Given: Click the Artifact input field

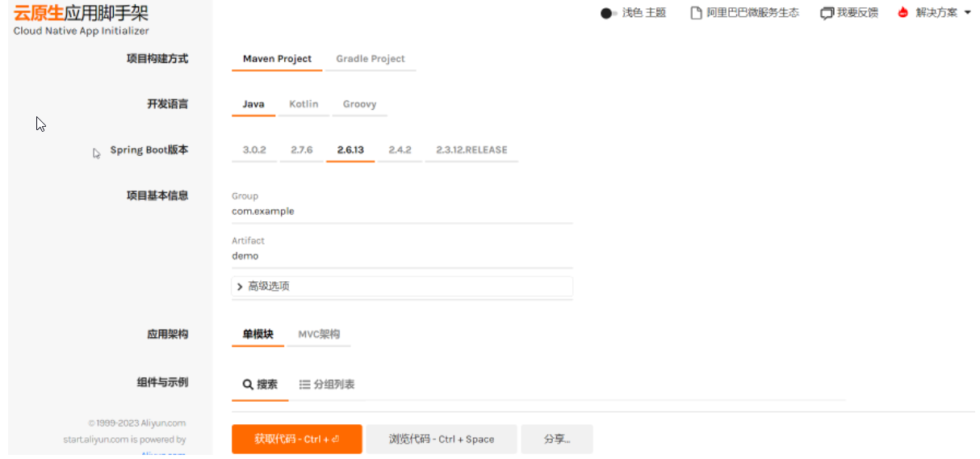Looking at the screenshot, I should (402, 256).
